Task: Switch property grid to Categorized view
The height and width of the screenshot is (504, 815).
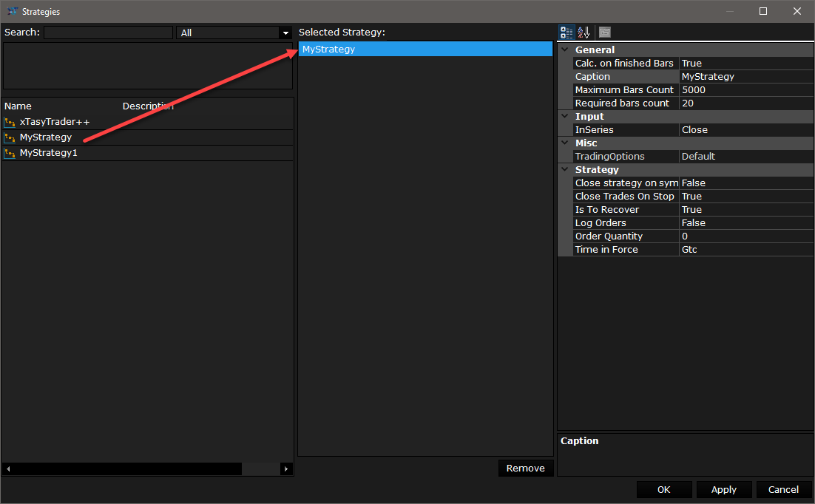Action: pyautogui.click(x=567, y=32)
